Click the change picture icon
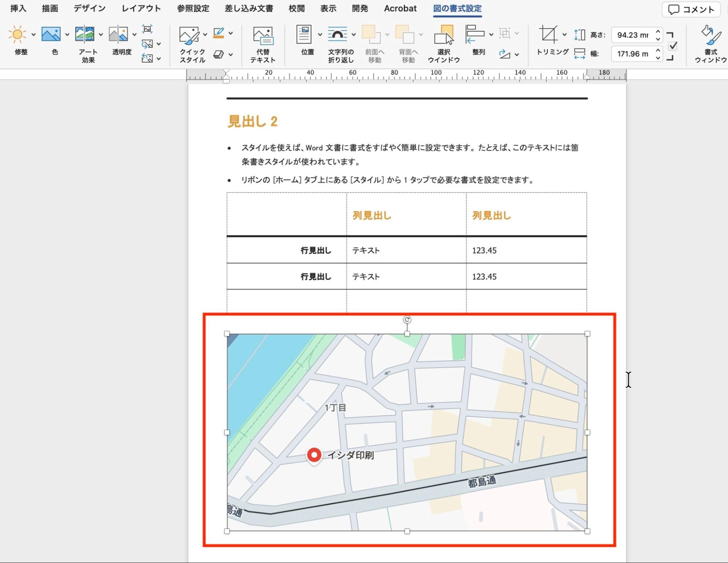This screenshot has height=563, width=728. [147, 44]
